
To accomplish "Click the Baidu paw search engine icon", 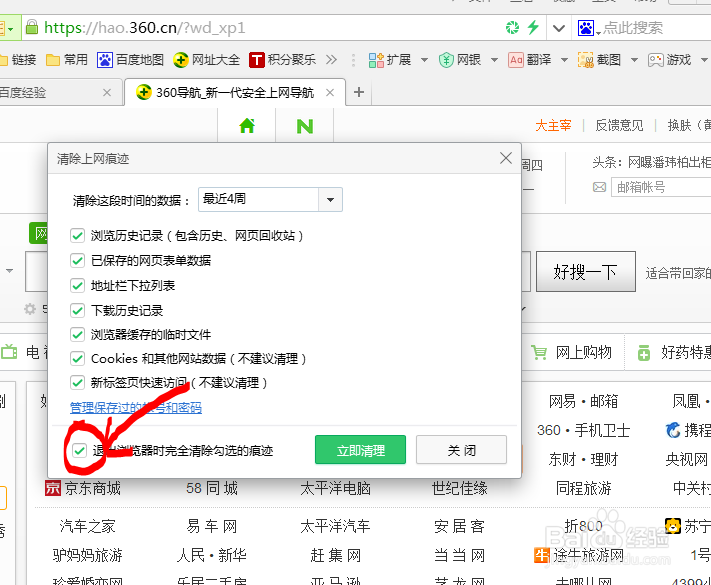I will [x=585, y=28].
